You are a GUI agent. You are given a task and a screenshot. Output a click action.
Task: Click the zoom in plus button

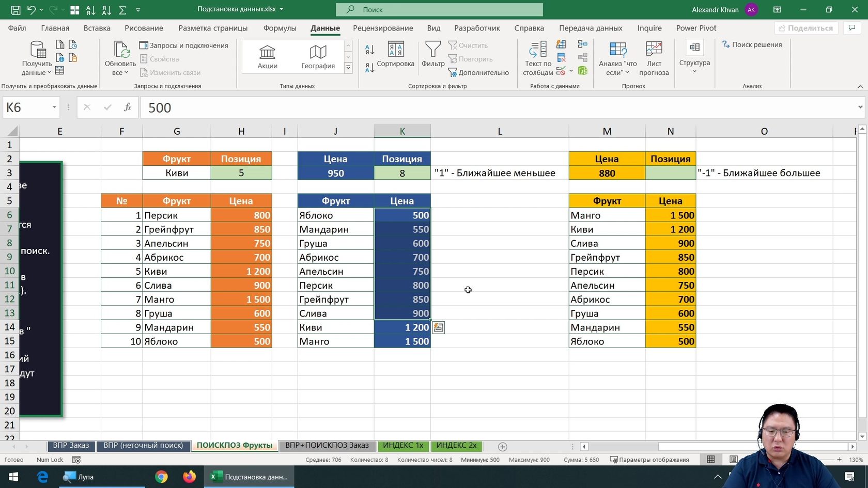point(839,460)
